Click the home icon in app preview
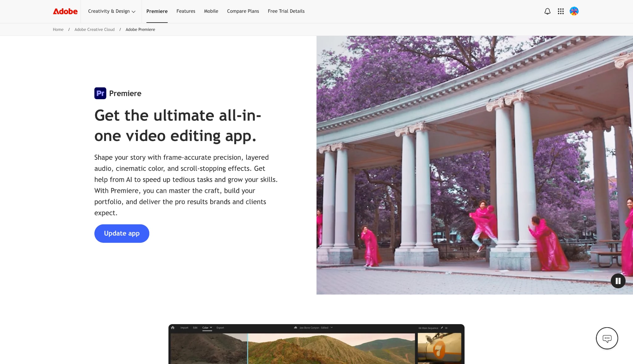The height and width of the screenshot is (364, 633). (x=173, y=328)
